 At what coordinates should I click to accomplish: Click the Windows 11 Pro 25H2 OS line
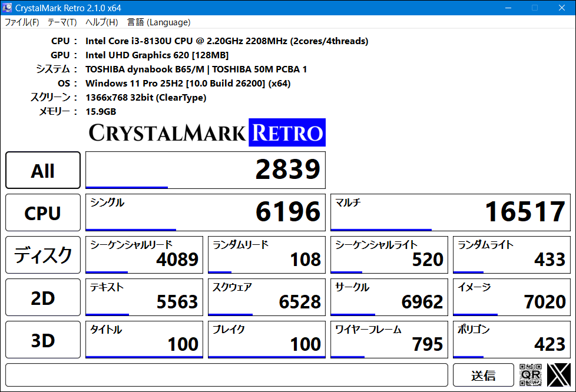(x=188, y=84)
